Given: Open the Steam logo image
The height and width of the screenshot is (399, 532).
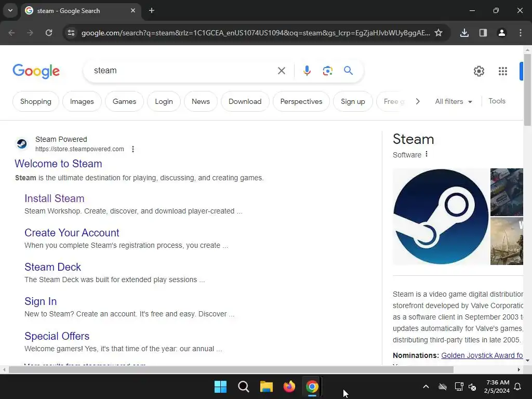Looking at the screenshot, I should pyautogui.click(x=441, y=217).
